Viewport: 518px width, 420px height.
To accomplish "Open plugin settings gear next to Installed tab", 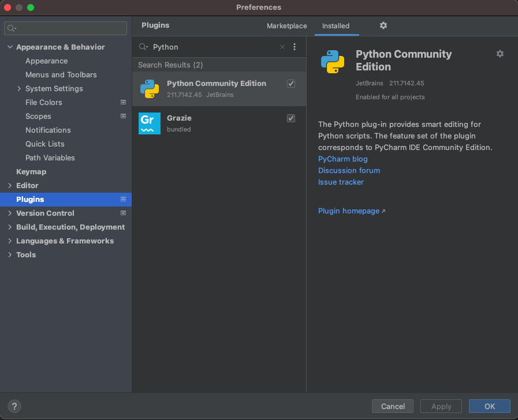I will click(x=383, y=25).
